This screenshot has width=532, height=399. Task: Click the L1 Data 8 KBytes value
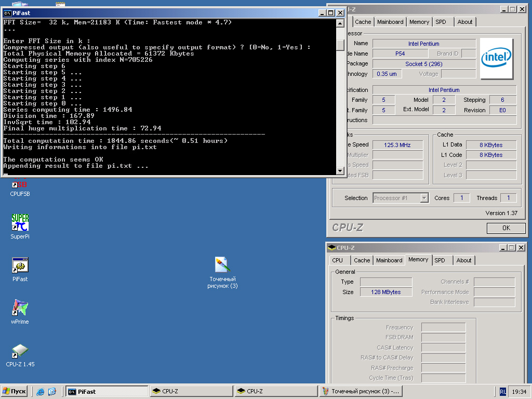click(x=491, y=145)
